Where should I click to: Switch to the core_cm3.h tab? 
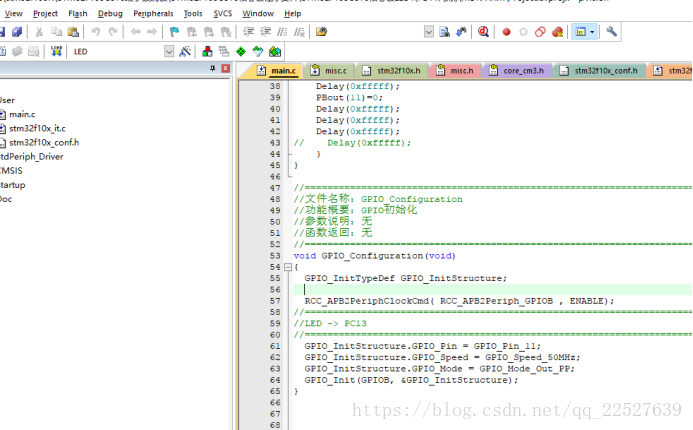pos(518,71)
